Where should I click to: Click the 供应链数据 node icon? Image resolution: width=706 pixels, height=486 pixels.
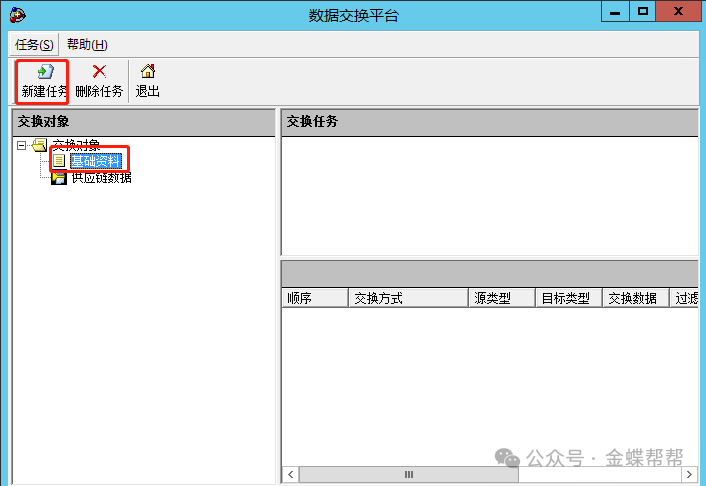click(x=59, y=178)
